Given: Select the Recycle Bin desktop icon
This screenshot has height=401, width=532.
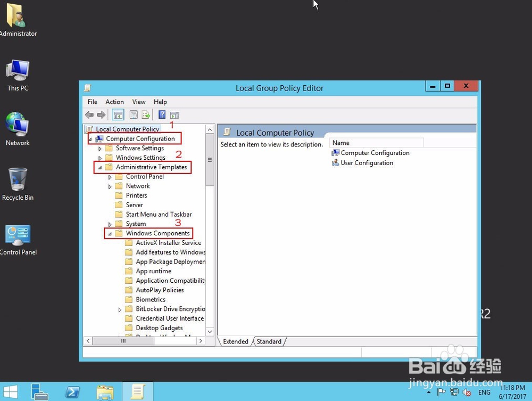Looking at the screenshot, I should pyautogui.click(x=18, y=184).
